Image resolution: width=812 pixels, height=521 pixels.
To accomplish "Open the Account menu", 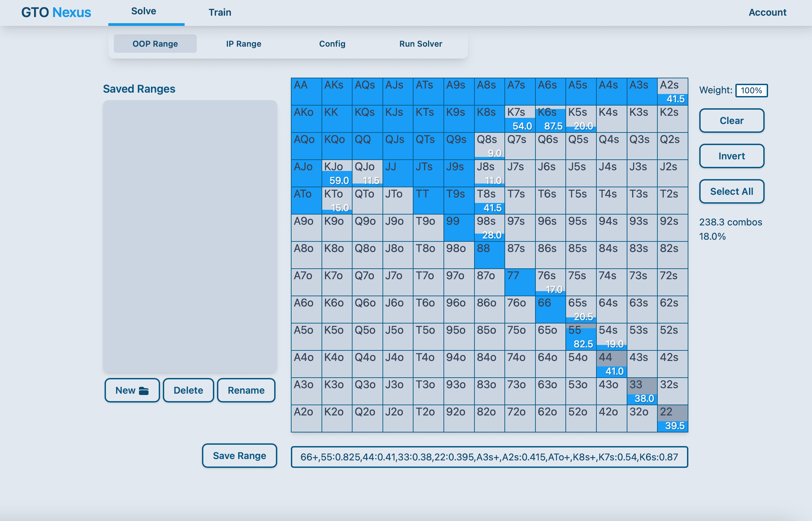I will (x=767, y=13).
